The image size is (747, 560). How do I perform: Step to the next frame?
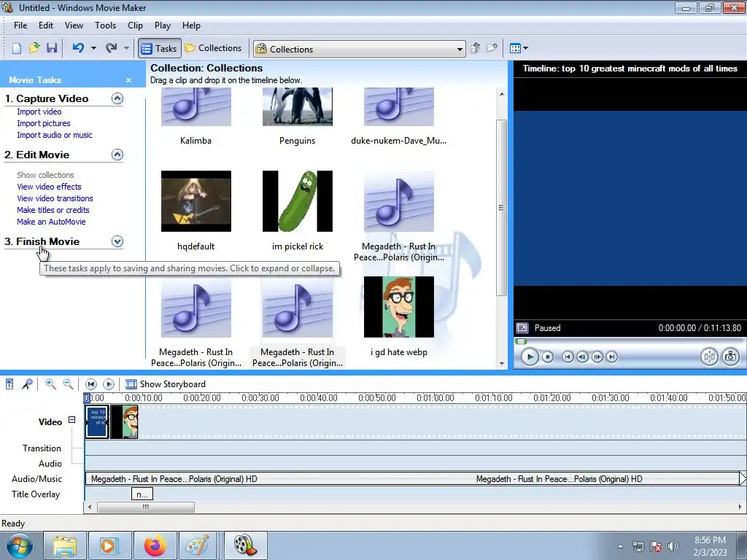click(x=597, y=357)
